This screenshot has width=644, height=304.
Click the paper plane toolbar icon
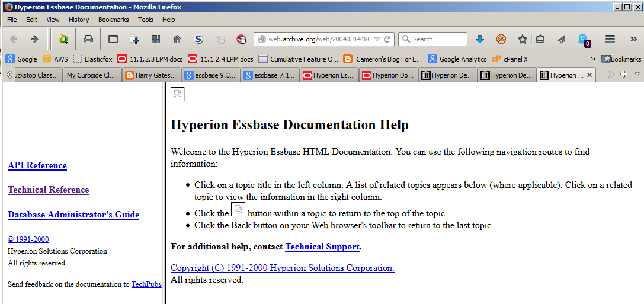tap(562, 39)
